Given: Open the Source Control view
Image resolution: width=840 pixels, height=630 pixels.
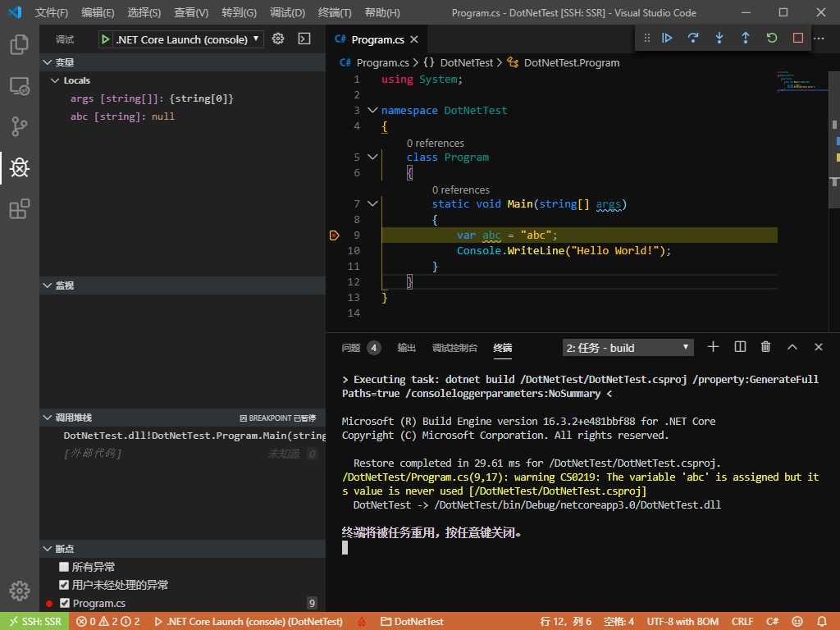Looking at the screenshot, I should [20, 127].
